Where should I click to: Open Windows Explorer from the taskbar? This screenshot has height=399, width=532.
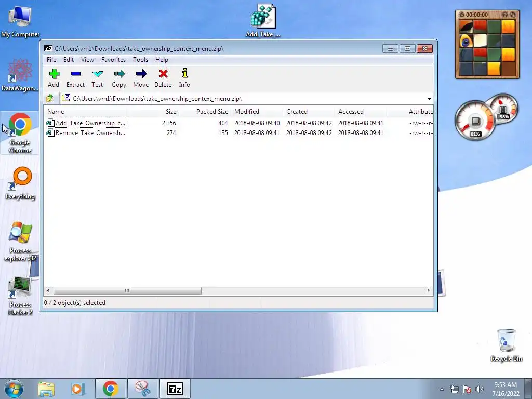(x=46, y=389)
